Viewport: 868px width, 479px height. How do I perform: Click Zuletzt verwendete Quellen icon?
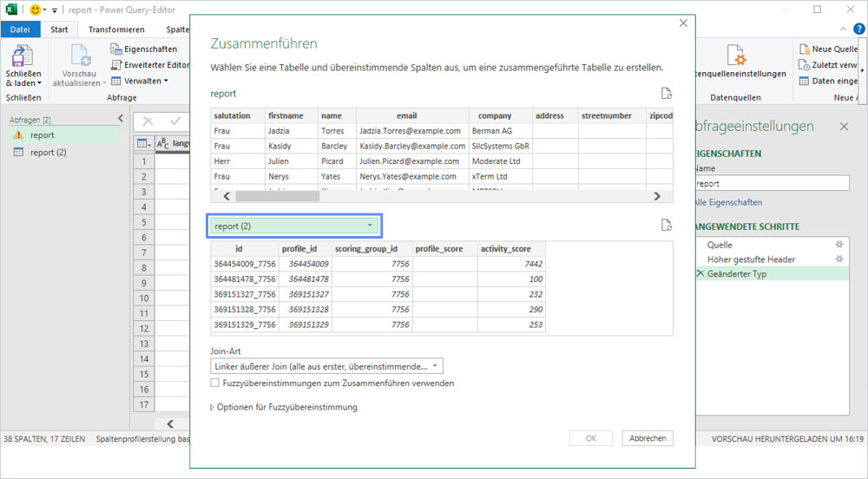click(x=805, y=65)
